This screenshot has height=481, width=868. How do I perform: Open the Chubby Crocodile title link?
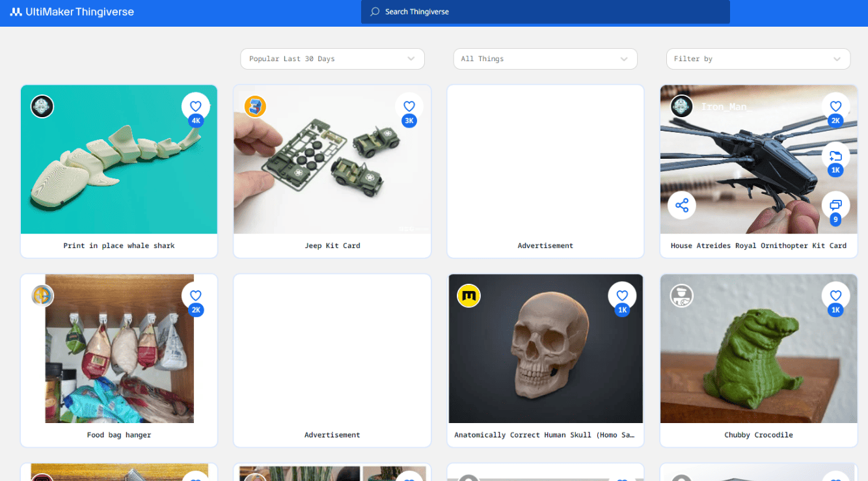pyautogui.click(x=759, y=435)
